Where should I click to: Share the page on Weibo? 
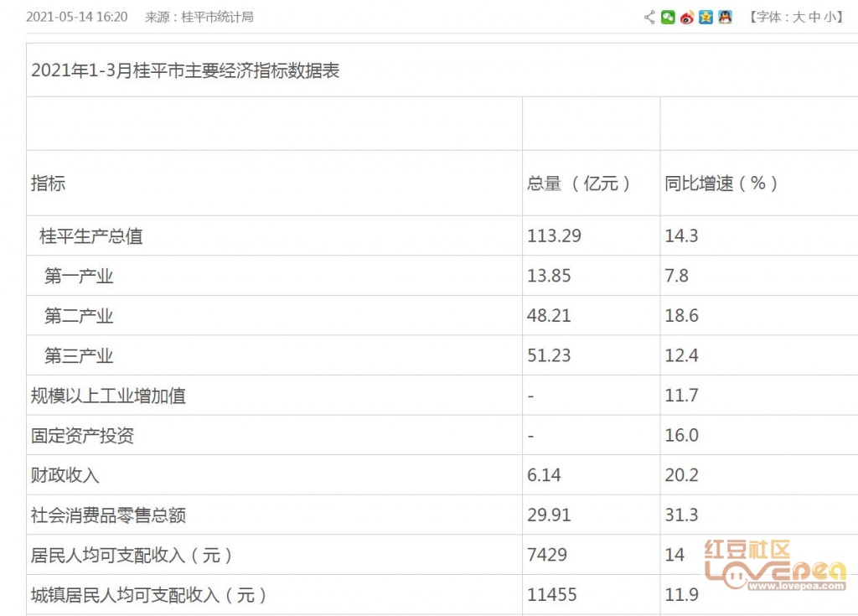[685, 17]
